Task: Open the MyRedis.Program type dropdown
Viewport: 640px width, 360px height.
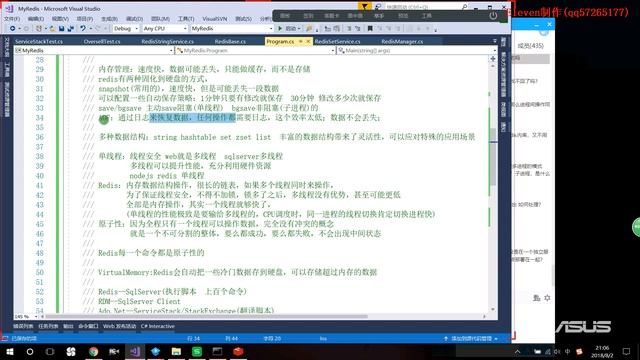Action: pos(256,50)
